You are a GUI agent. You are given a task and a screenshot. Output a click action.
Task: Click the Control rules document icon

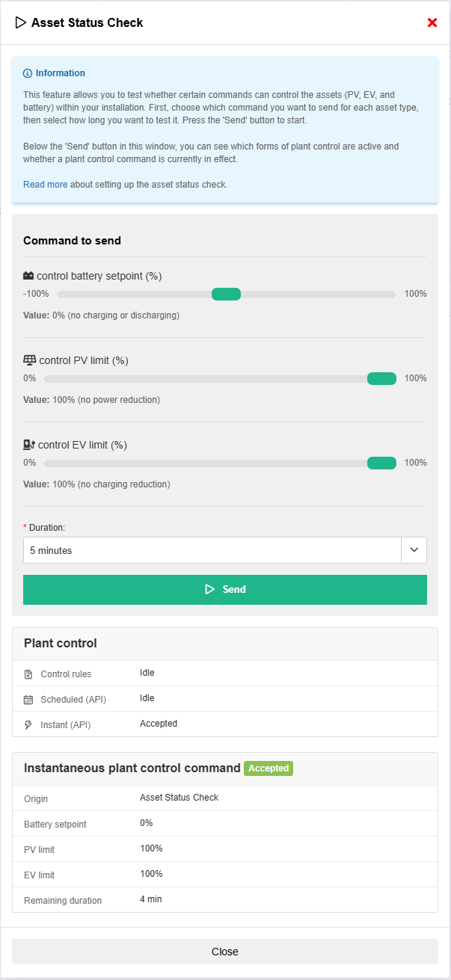point(28,674)
